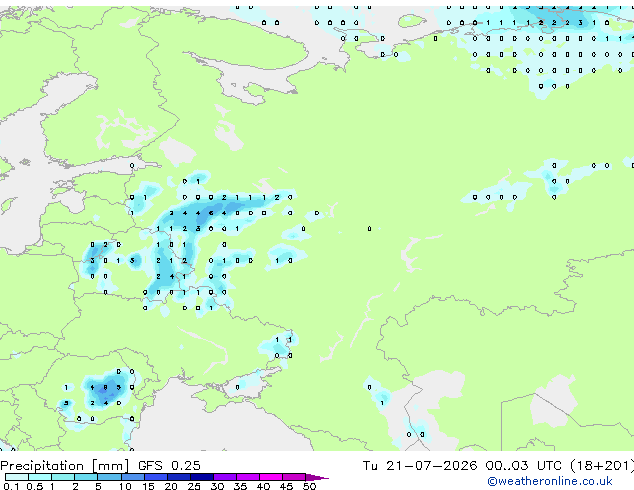Click the legend label '35'
The width and height of the screenshot is (634, 490).
[240, 486]
